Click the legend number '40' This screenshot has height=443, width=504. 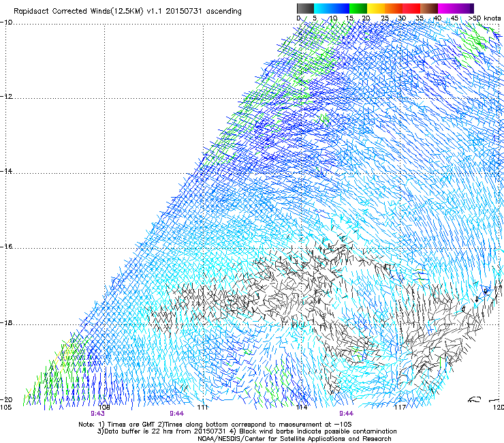click(437, 18)
